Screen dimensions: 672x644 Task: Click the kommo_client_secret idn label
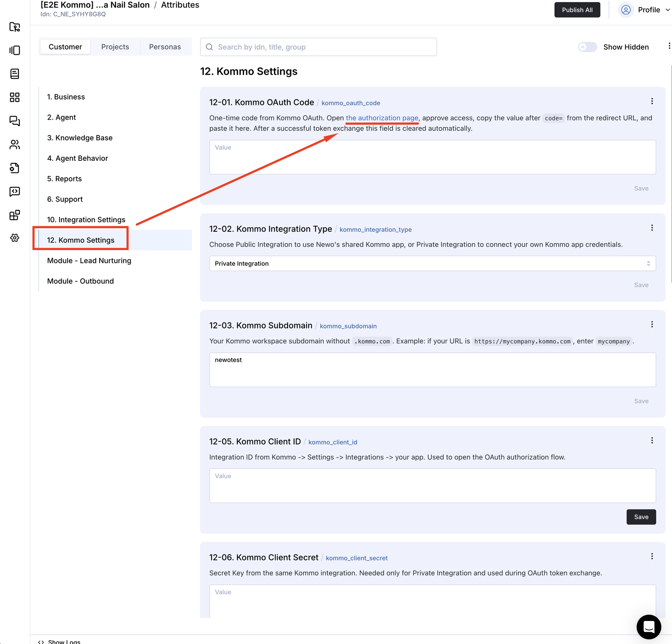click(357, 558)
